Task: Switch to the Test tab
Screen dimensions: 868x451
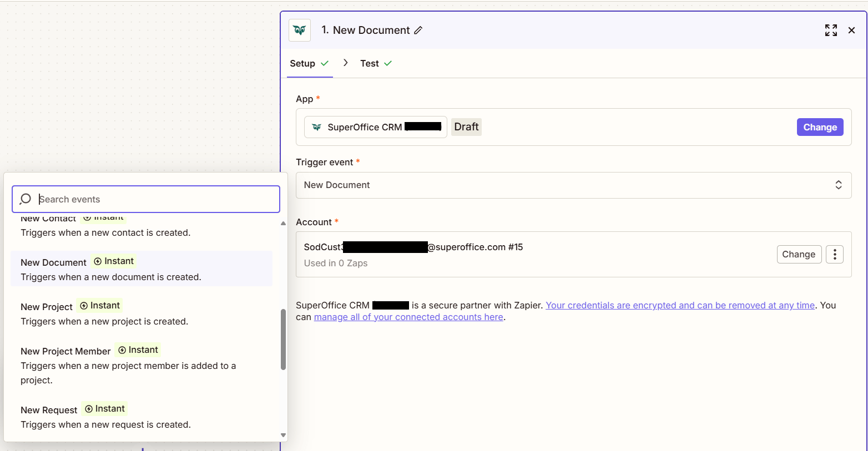Action: [369, 63]
